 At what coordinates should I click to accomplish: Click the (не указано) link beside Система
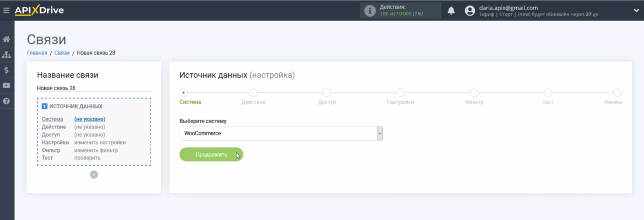[x=90, y=119]
